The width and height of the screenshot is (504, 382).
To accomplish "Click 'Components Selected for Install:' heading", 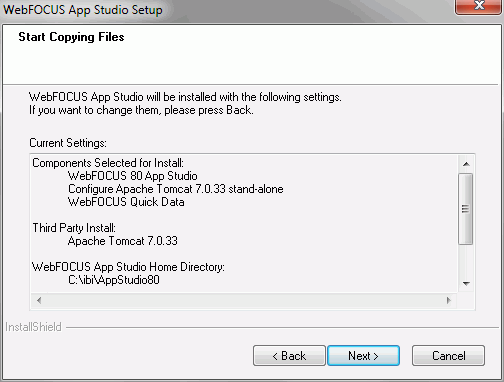I will pos(108,163).
